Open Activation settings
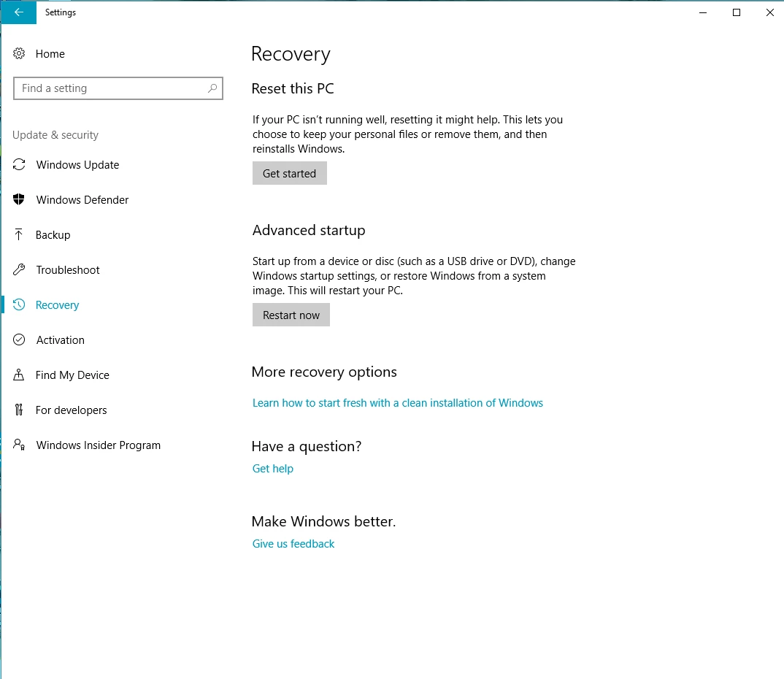Screen dimensions: 784x679 (61, 339)
